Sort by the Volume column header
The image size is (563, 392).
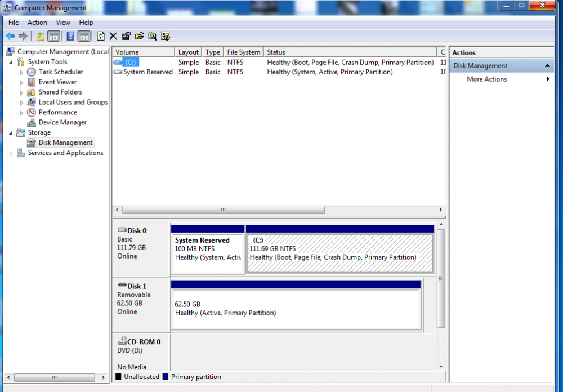143,52
